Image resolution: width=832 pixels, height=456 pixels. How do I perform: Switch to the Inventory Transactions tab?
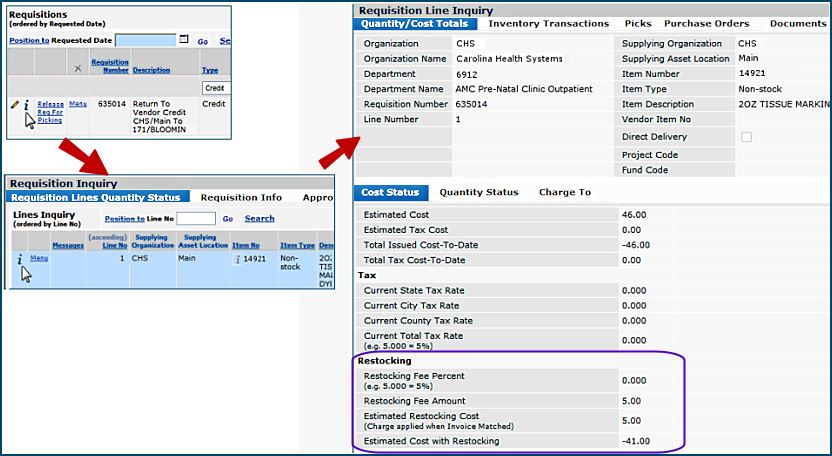coord(548,23)
